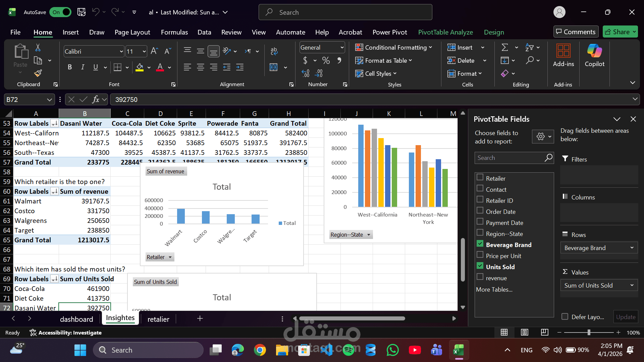
Task: Click the Decrease Font Size icon
Action: (x=168, y=51)
